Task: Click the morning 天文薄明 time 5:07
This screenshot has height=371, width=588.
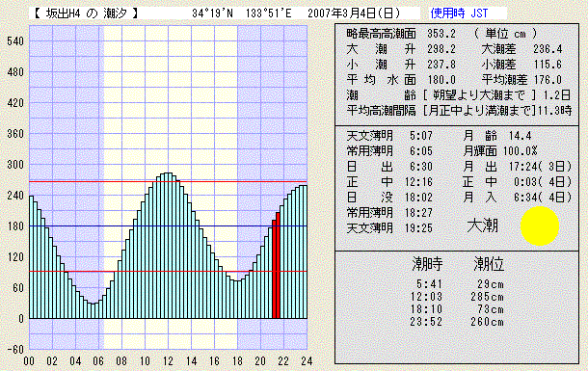Action: tap(421, 136)
